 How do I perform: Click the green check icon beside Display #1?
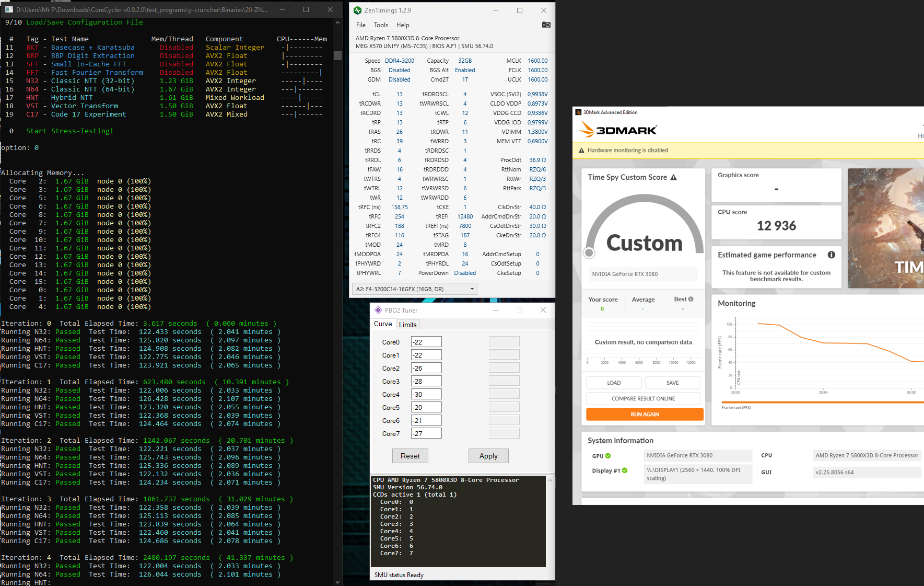pyautogui.click(x=625, y=470)
